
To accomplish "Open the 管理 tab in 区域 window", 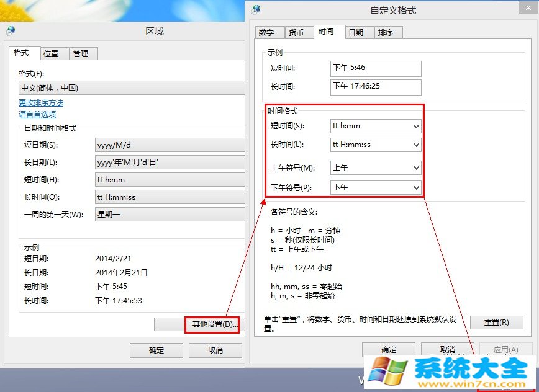I will 84,53.
